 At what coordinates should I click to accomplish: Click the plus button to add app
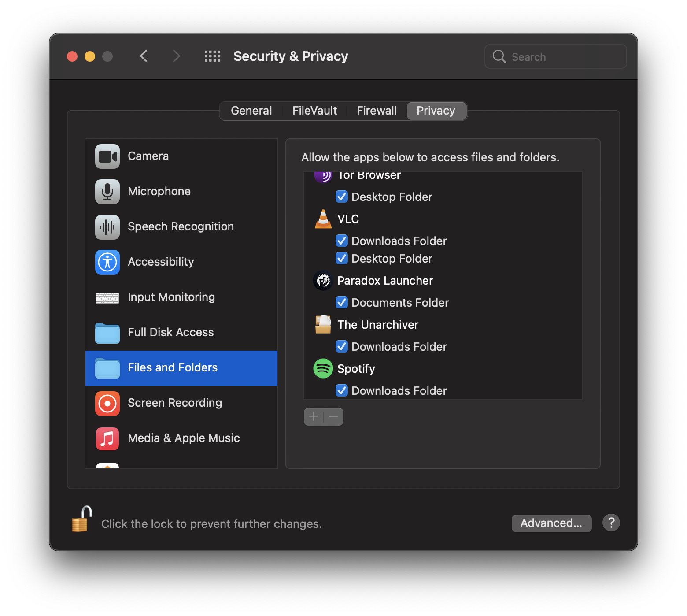(x=314, y=417)
